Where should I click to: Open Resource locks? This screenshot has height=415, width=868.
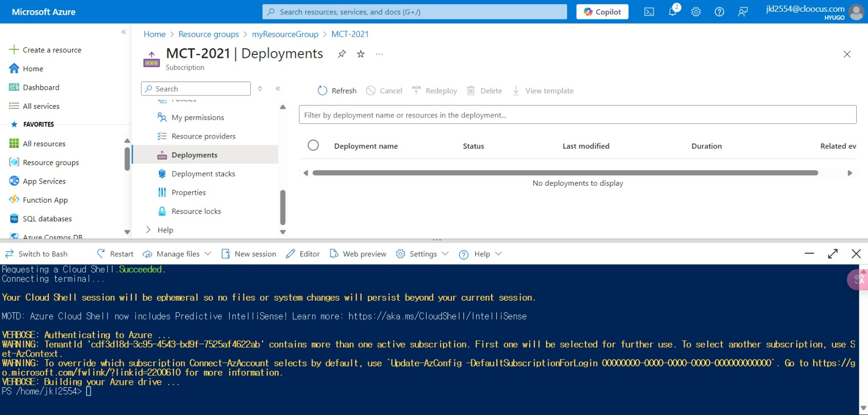196,211
